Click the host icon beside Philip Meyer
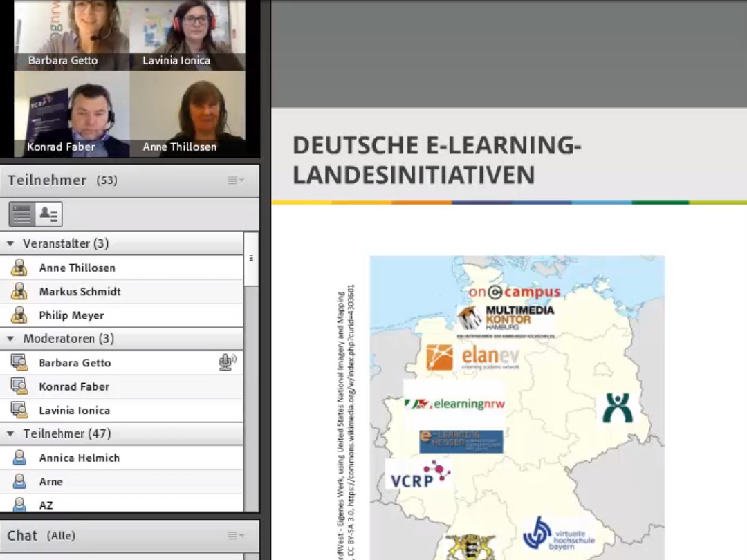 19,315
